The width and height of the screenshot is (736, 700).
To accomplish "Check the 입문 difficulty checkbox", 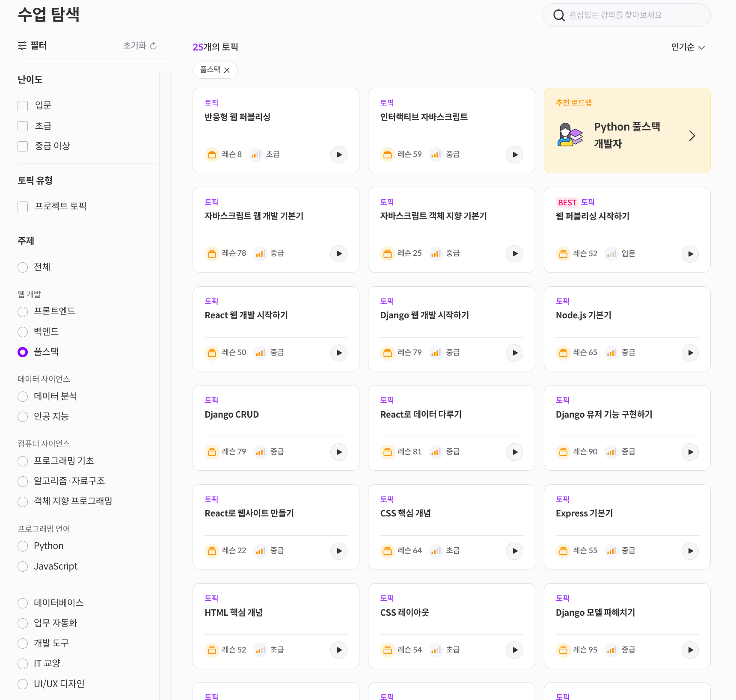I will (23, 106).
